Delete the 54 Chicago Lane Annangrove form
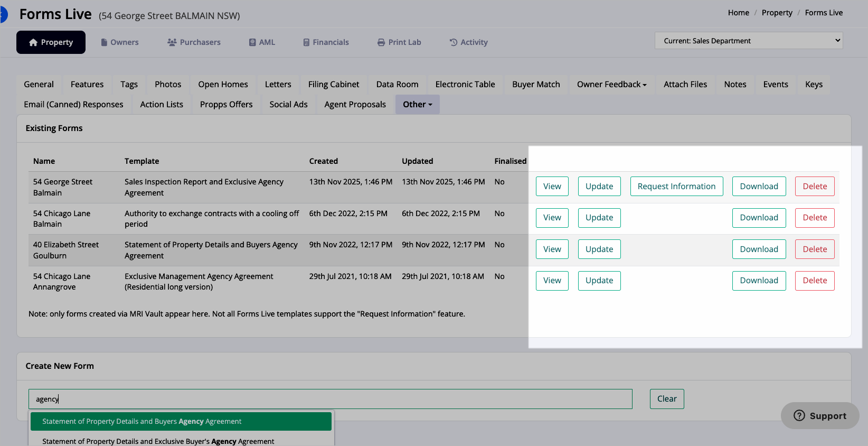This screenshot has width=868, height=446. coord(815,281)
